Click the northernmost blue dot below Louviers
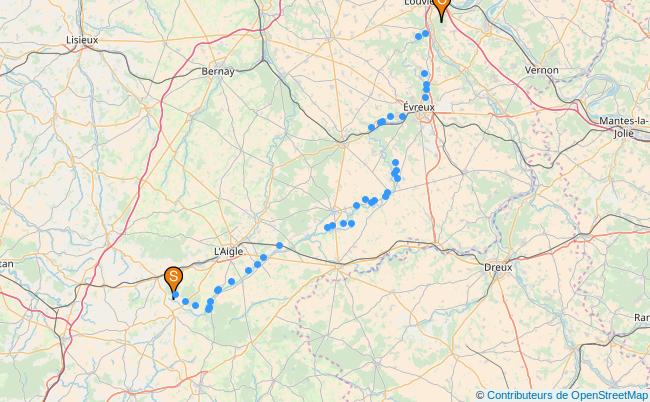Screen dimensions: 650x402 425,33
